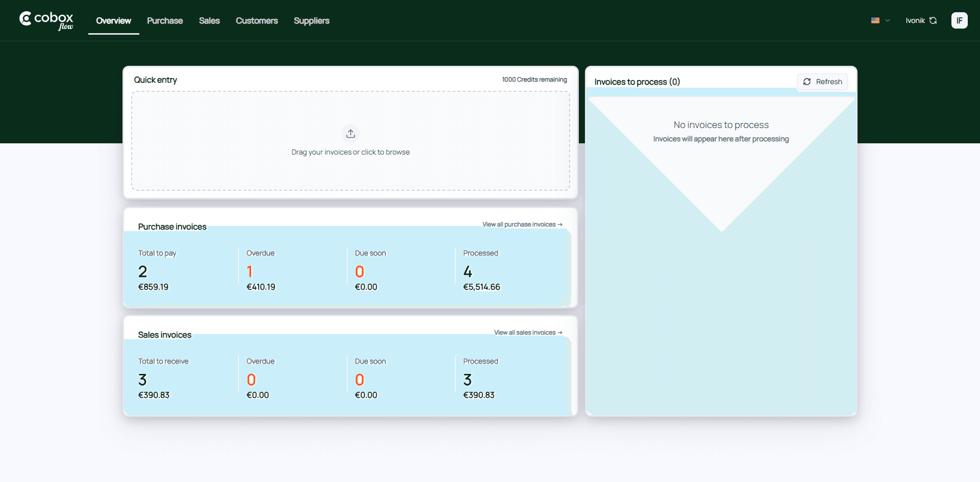Click the refresh icon inside the Refresh button
980x482 pixels.
point(807,82)
